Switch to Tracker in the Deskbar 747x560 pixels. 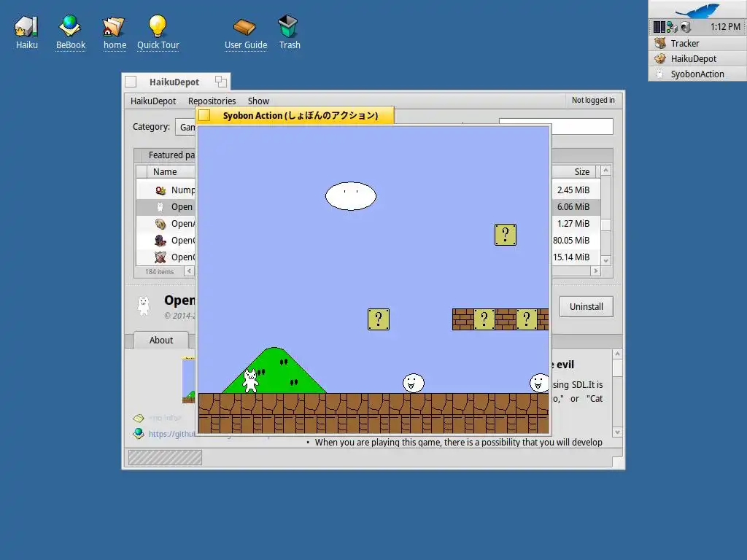tap(697, 43)
